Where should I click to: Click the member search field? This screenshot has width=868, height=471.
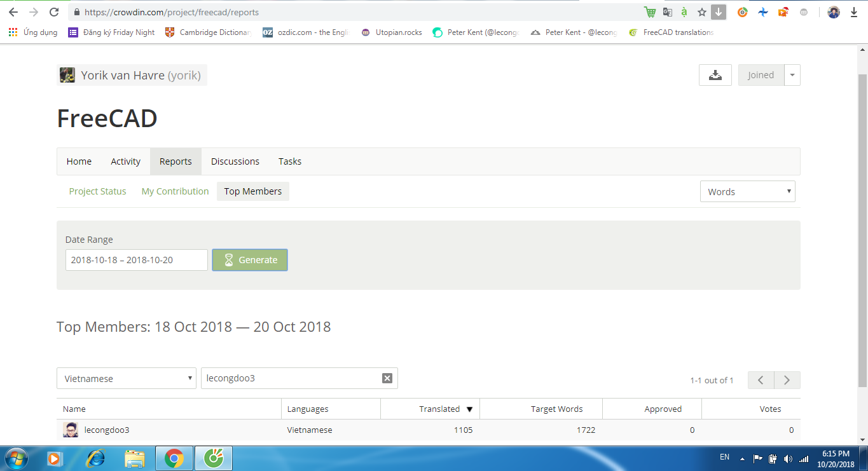coord(300,378)
